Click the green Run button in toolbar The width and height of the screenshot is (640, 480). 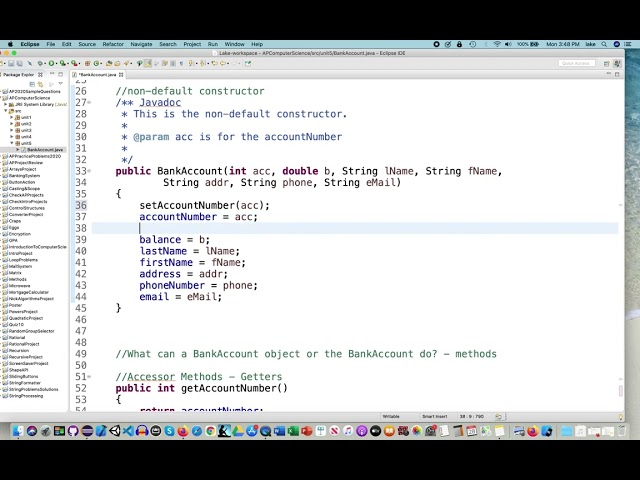(51, 63)
